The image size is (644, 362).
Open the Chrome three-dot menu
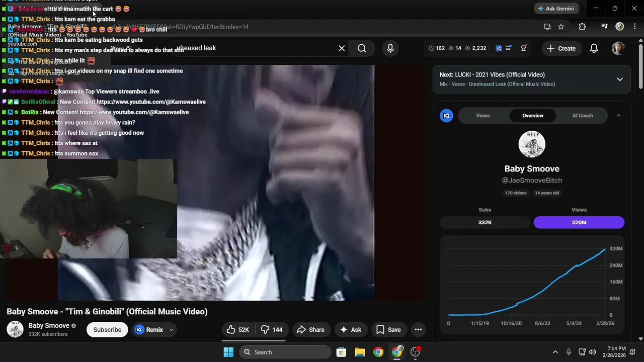[634, 27]
